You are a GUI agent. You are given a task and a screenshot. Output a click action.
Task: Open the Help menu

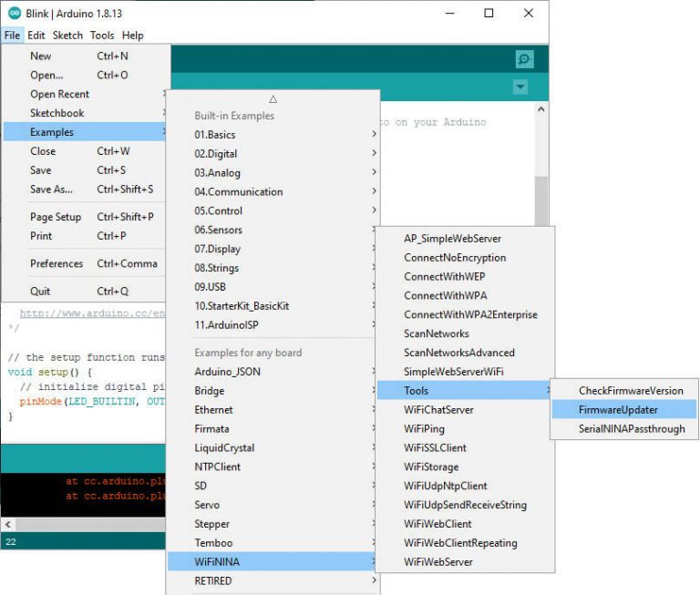coord(132,36)
